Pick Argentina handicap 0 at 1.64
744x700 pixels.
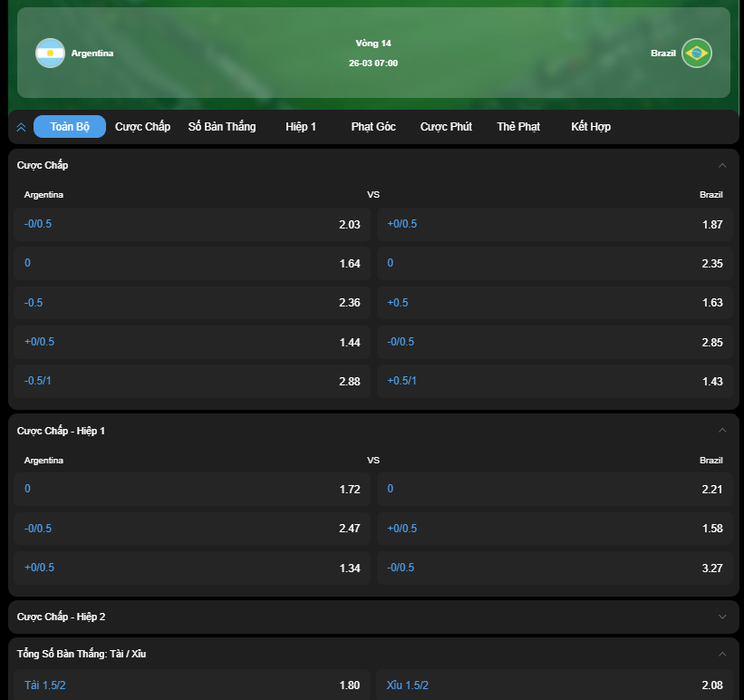[192, 263]
